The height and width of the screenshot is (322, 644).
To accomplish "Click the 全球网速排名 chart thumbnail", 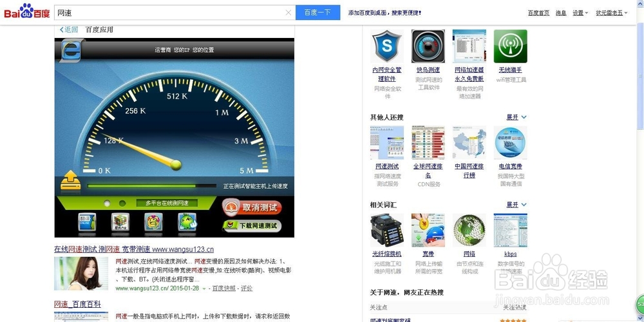I will tap(428, 142).
